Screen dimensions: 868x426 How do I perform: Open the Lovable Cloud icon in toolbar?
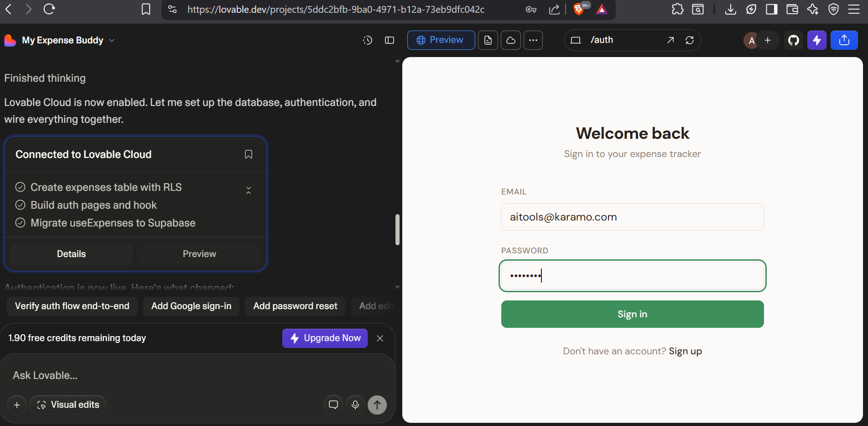[x=510, y=40]
